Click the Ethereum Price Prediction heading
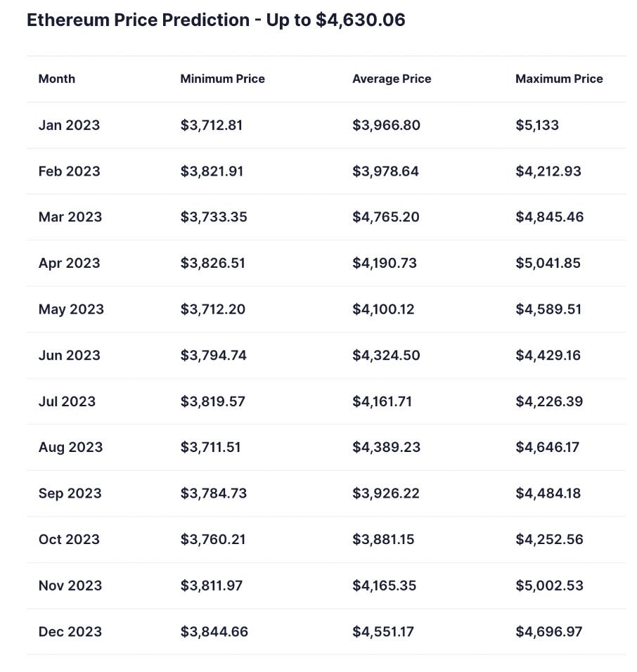The width and height of the screenshot is (637, 672). (216, 20)
